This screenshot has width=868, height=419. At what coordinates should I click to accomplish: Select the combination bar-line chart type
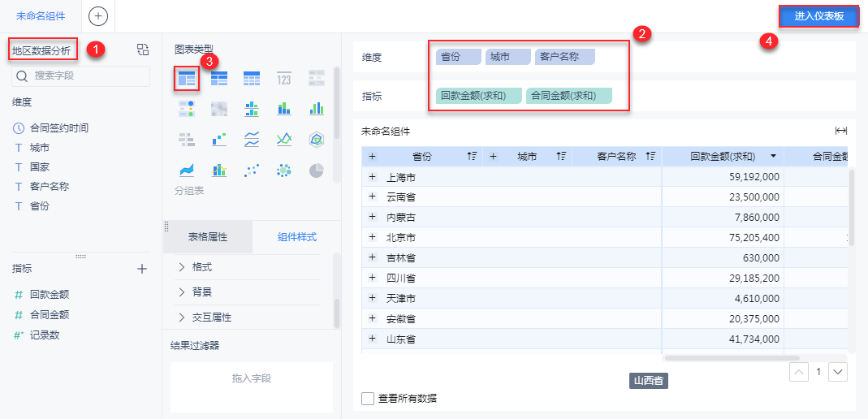[x=219, y=171]
